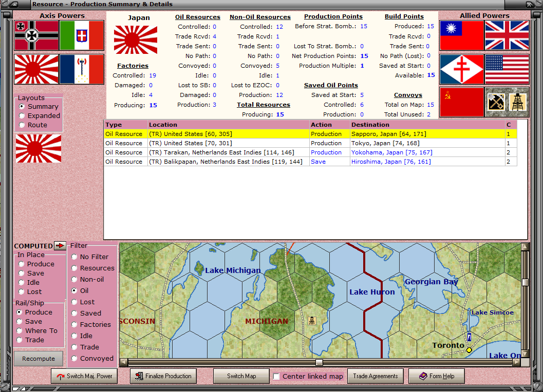Choose Rail/Ship Trade option

[30, 340]
